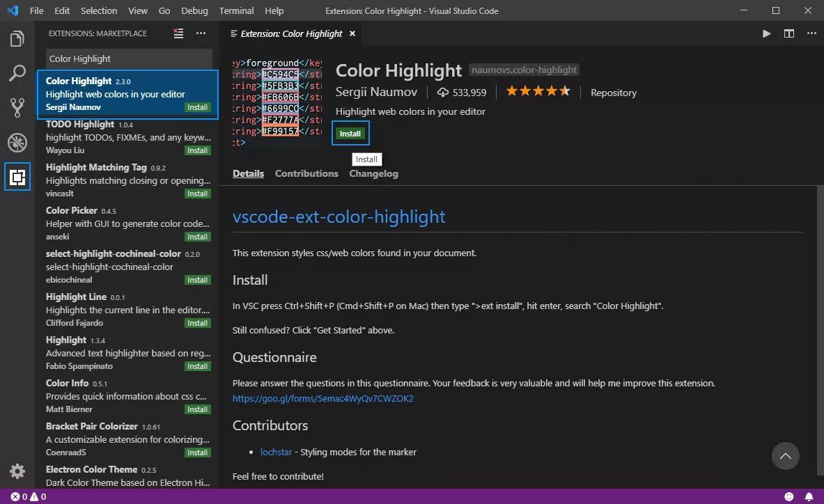Image resolution: width=824 pixels, height=504 pixels.
Task: Open the Terminal menu
Action: (237, 10)
